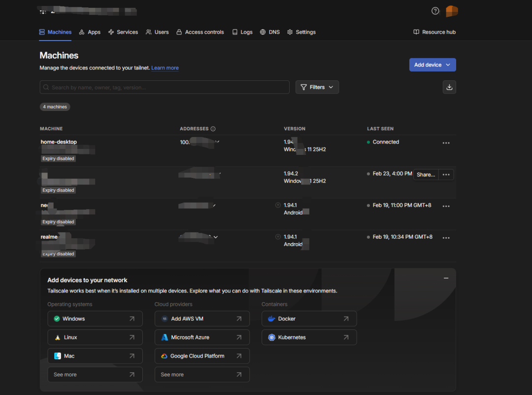
Task: Collapse the Add devices to your network card
Action: [446, 278]
